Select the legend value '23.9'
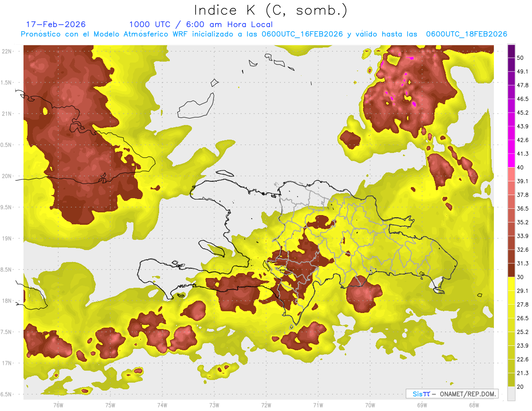 pyautogui.click(x=523, y=345)
